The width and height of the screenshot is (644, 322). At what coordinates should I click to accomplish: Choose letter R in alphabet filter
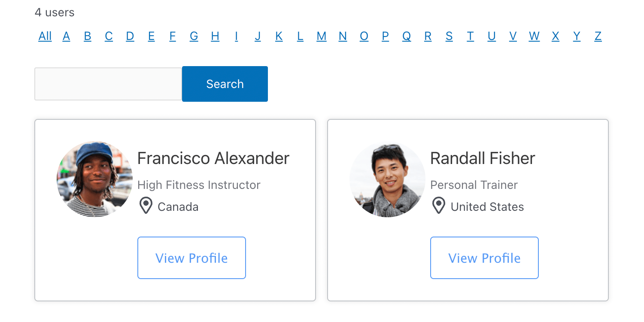coord(428,36)
